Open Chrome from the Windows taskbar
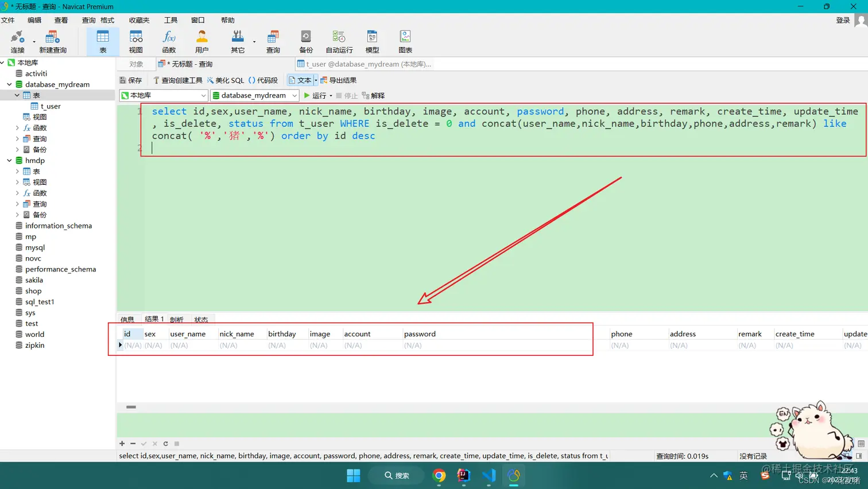Viewport: 868px width, 489px height. point(439,476)
